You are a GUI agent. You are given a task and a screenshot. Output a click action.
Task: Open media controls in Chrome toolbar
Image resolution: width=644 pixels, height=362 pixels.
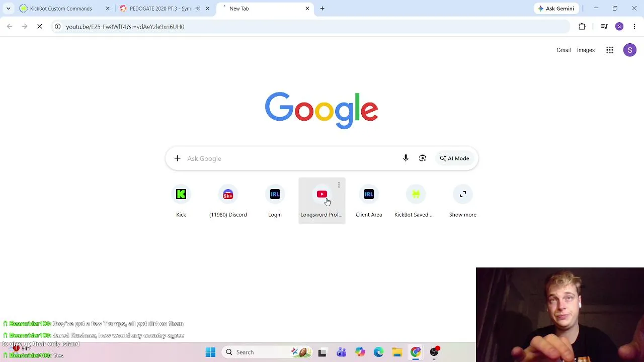click(604, 27)
